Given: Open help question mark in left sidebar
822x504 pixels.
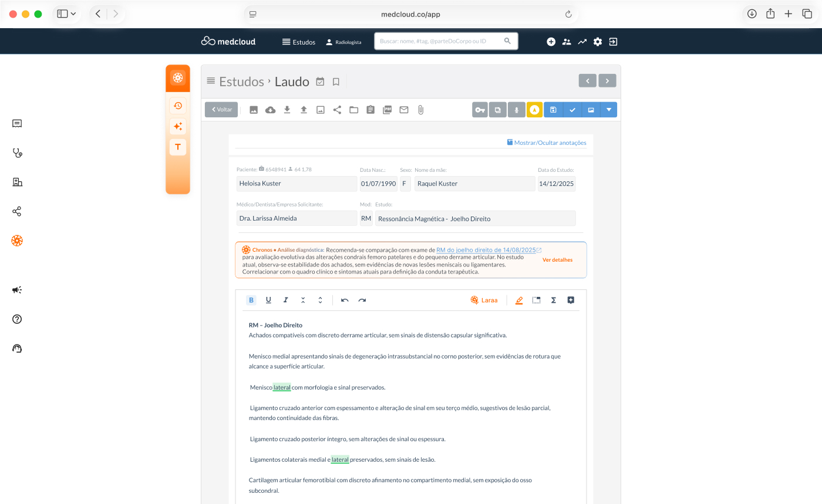Looking at the screenshot, I should click(17, 319).
